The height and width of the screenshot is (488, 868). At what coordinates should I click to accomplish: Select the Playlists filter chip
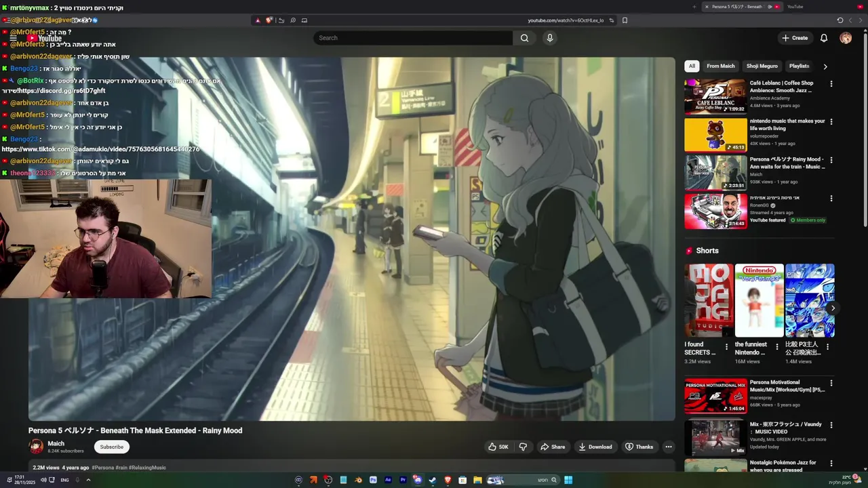point(799,66)
